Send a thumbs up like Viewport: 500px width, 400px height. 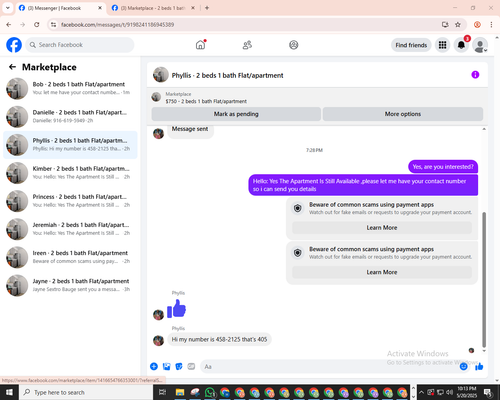pyautogui.click(x=479, y=367)
